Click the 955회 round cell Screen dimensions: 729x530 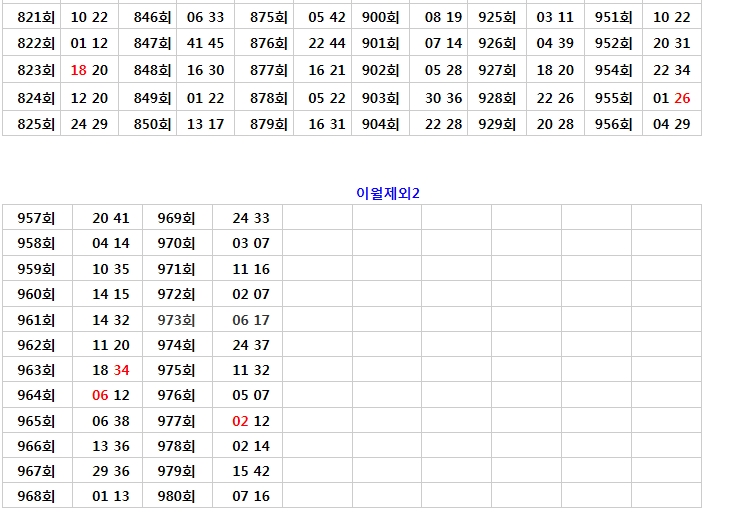613,98
